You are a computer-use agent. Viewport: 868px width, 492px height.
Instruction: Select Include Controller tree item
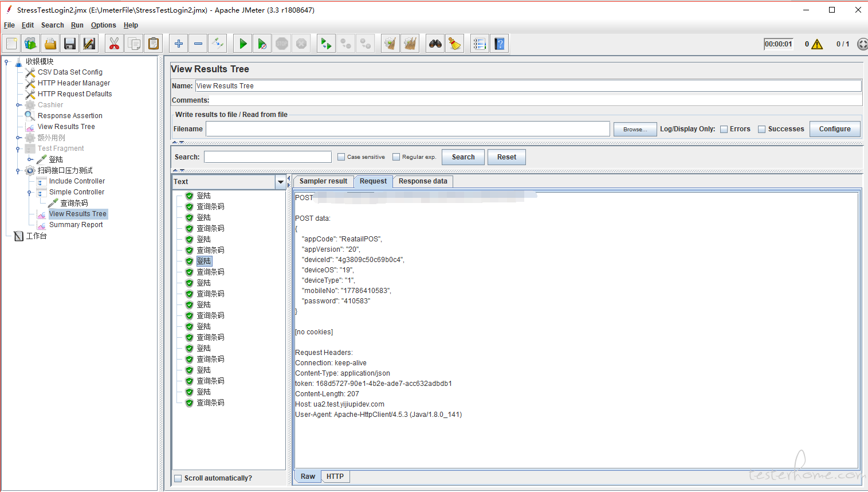click(77, 181)
